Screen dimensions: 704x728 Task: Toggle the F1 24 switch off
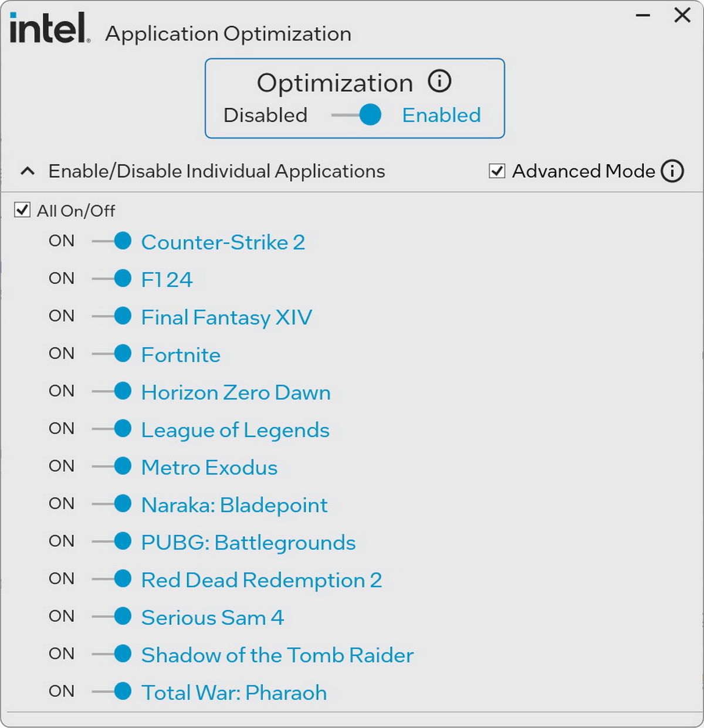pyautogui.click(x=112, y=279)
